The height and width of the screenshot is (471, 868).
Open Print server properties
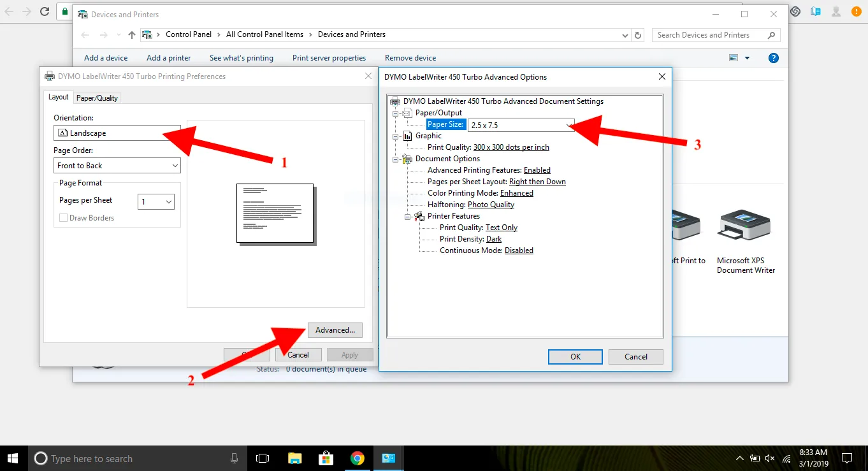point(329,58)
